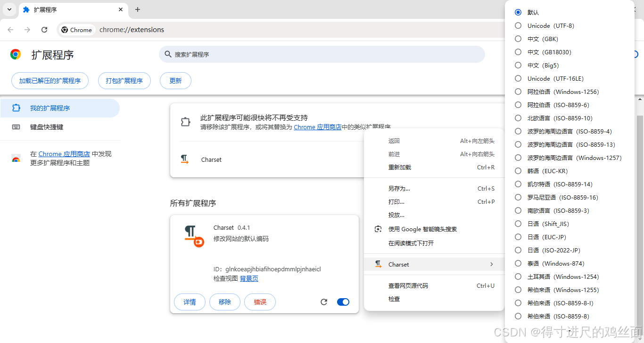Click the puzzle icon beside 我的扩展程序
The width and height of the screenshot is (644, 343).
pos(16,108)
